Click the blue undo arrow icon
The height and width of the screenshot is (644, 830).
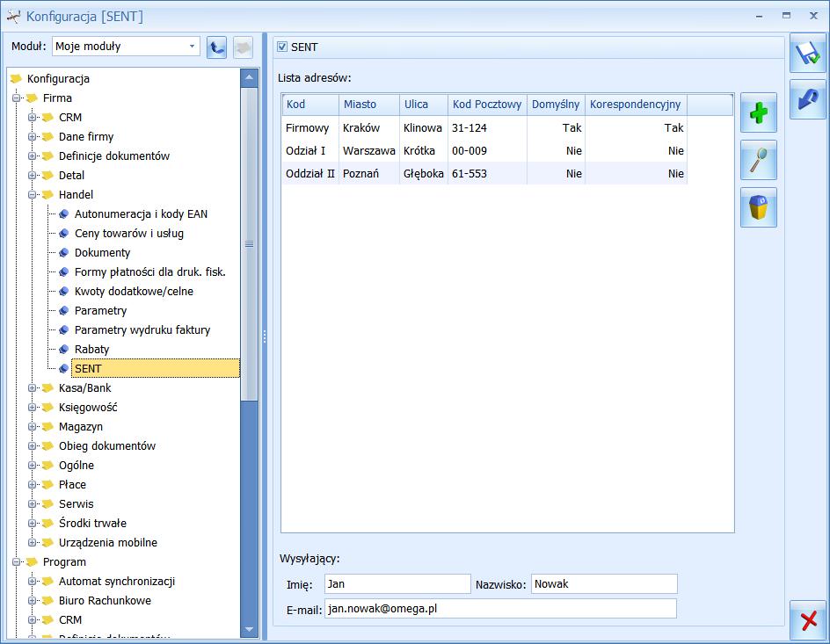pos(808,99)
